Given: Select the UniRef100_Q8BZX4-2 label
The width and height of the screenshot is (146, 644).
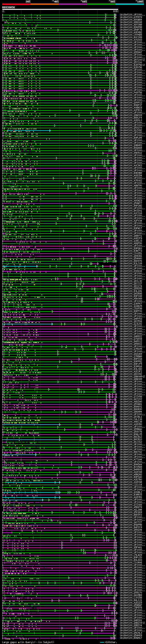Looking at the screenshot, I should [133, 623].
